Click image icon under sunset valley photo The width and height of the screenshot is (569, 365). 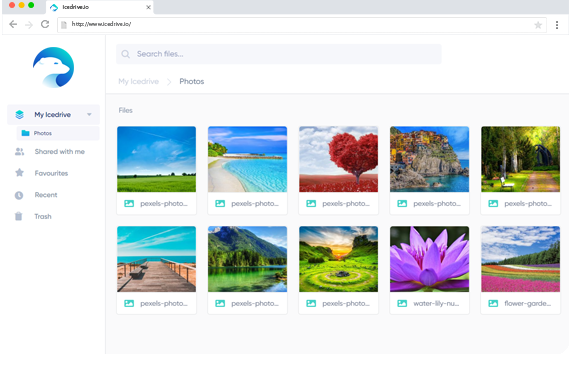coord(311,303)
